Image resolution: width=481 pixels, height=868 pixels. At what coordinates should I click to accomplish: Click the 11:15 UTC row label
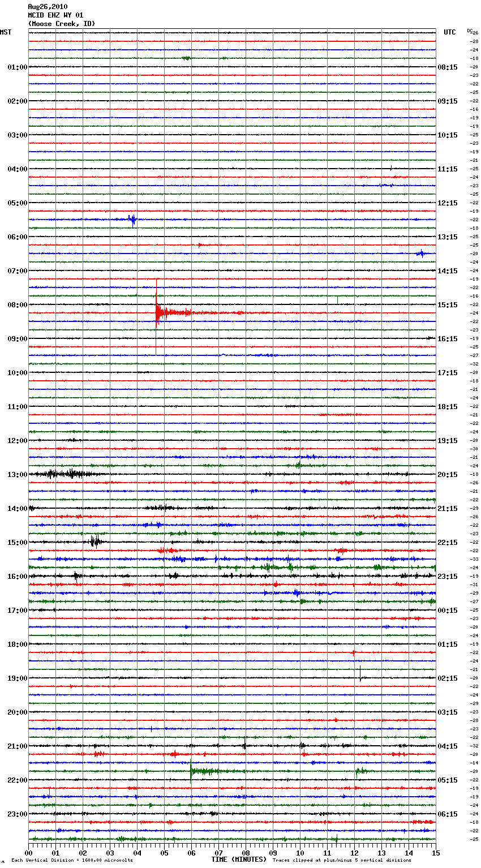click(x=448, y=169)
